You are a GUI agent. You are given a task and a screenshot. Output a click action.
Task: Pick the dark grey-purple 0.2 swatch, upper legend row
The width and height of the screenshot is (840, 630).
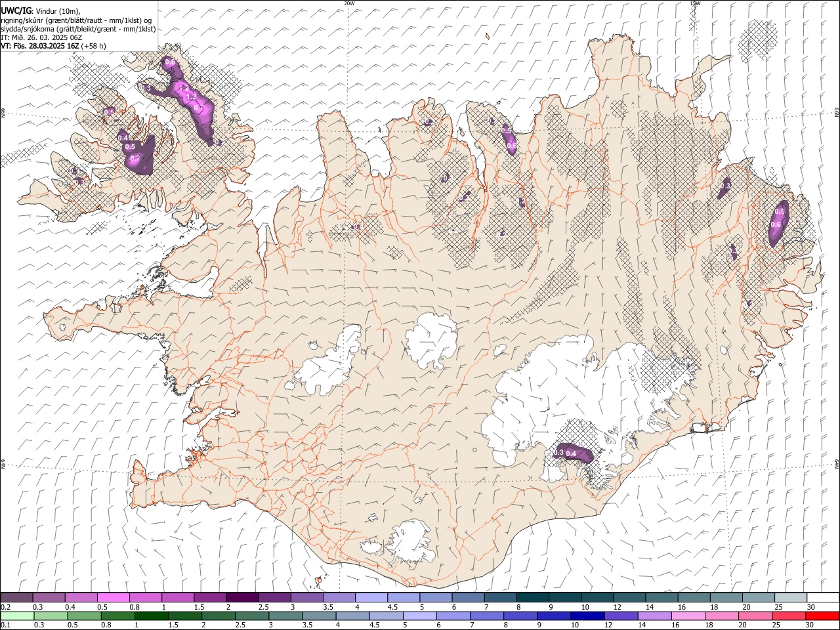pyautogui.click(x=16, y=598)
